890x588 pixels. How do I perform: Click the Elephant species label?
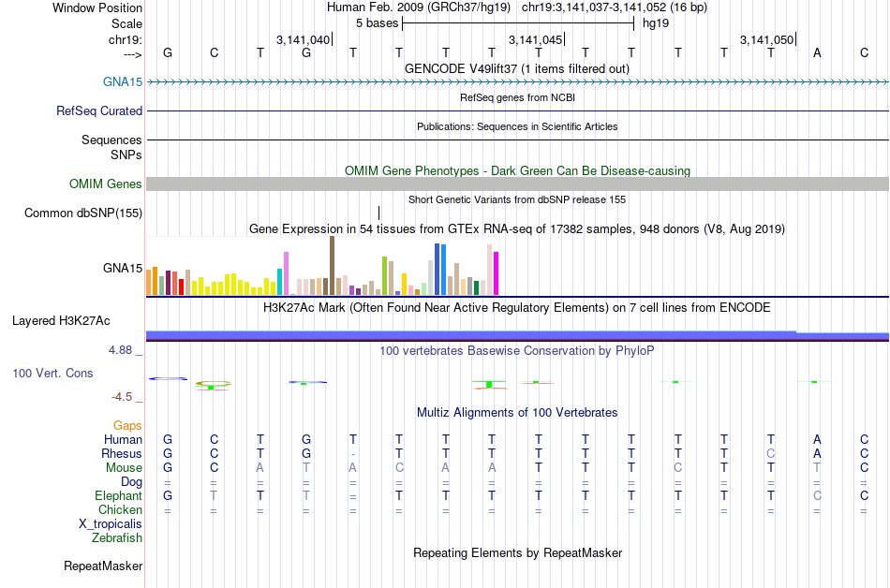click(119, 495)
